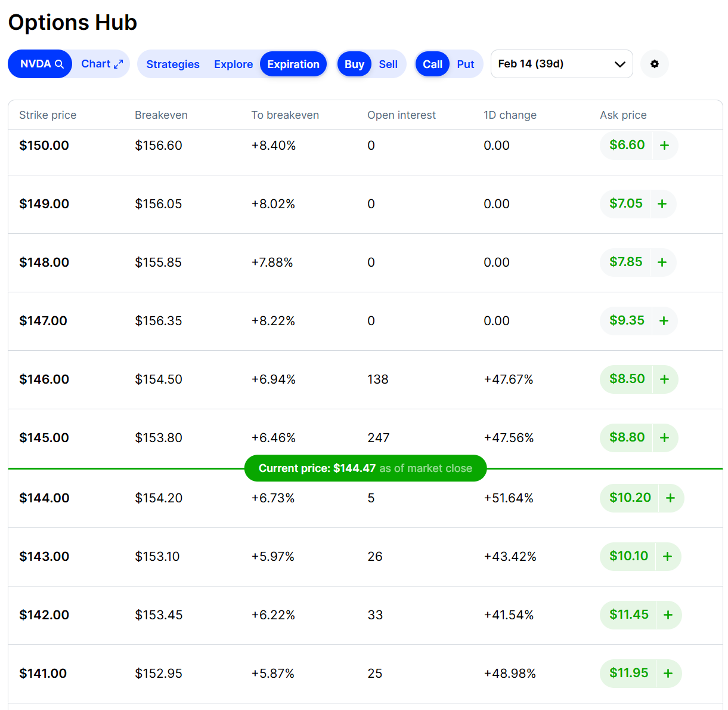This screenshot has width=728, height=710.
Task: Switch to Sell option
Action: coord(388,64)
